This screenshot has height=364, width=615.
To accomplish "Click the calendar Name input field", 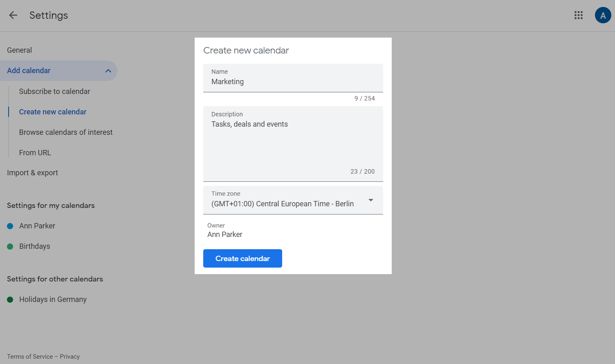I will coord(293,82).
